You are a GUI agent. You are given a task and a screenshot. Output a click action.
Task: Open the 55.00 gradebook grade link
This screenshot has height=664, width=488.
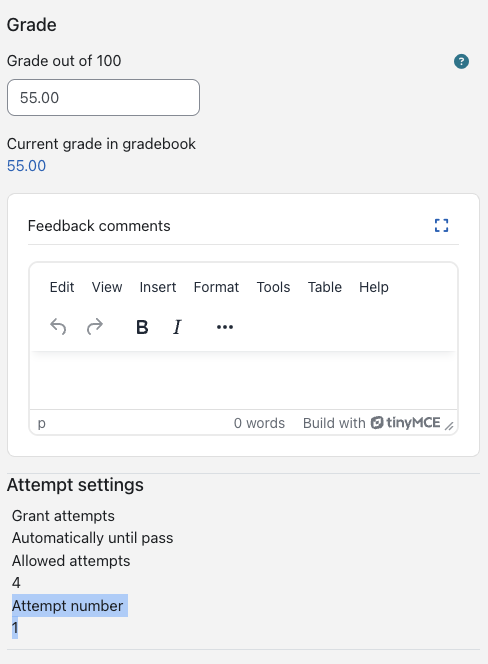[x=26, y=166]
